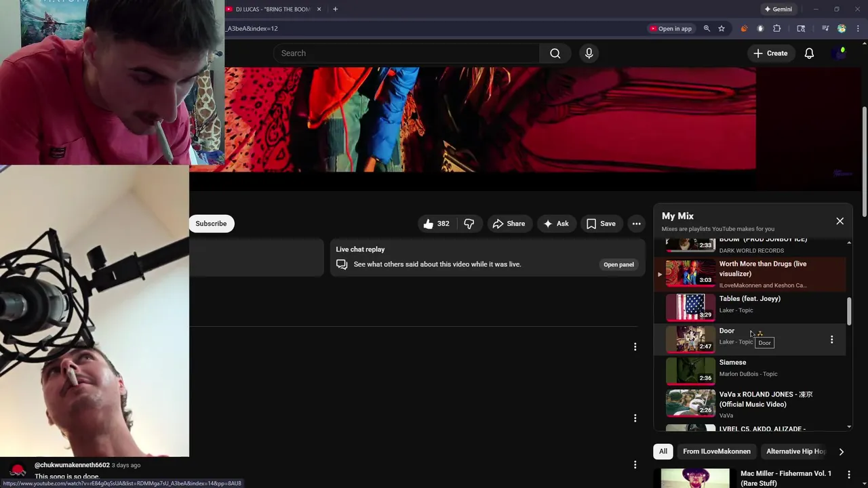The width and height of the screenshot is (868, 488).
Task: Click Open in app button
Action: [x=671, y=28]
